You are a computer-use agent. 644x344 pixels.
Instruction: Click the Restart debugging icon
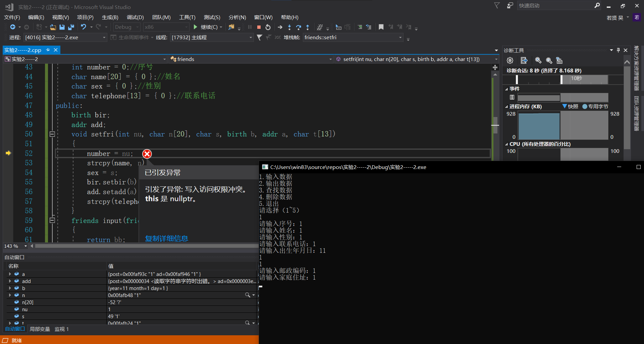268,27
